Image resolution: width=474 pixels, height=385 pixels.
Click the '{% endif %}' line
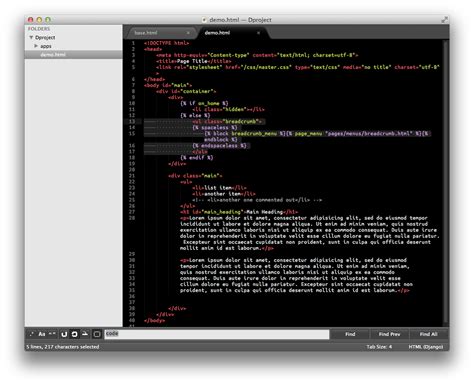click(197, 158)
